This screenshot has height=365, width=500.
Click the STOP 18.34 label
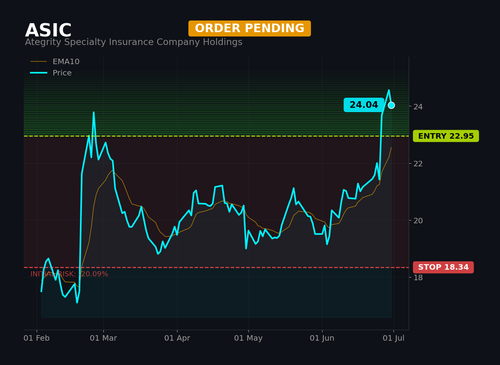(x=443, y=267)
